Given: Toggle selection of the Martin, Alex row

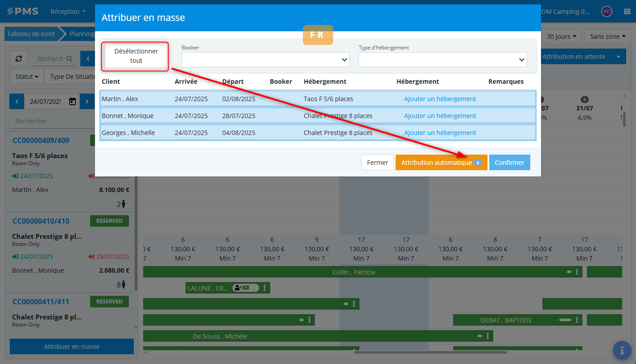Looking at the screenshot, I should (x=134, y=99).
